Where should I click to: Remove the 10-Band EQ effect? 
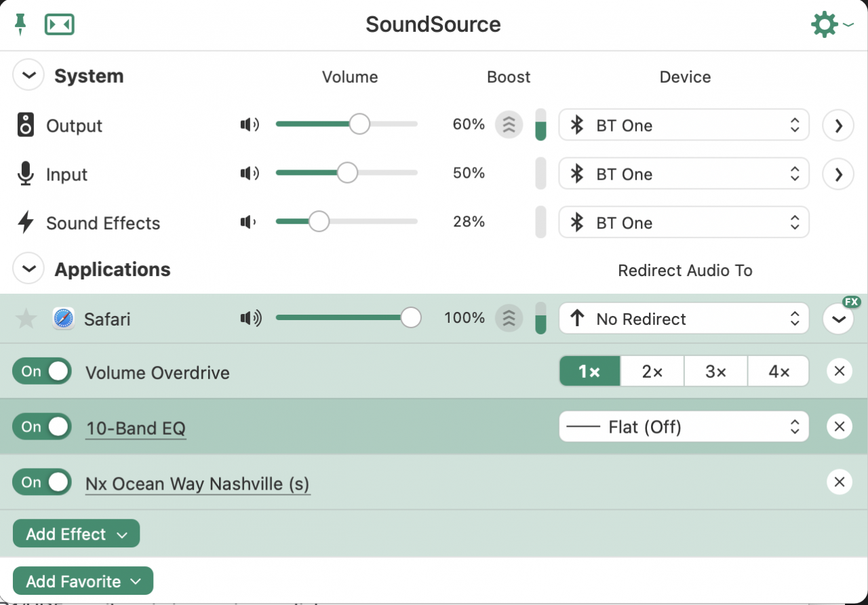pyautogui.click(x=839, y=427)
